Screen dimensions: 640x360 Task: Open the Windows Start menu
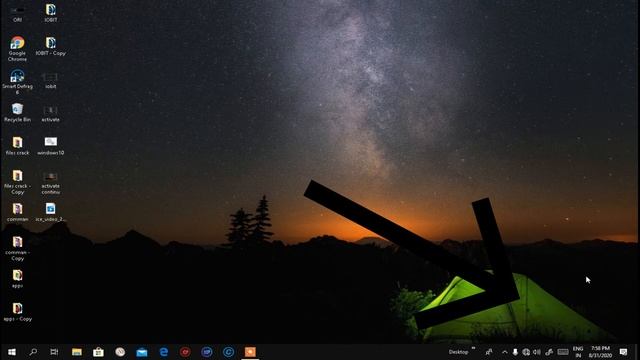12,352
